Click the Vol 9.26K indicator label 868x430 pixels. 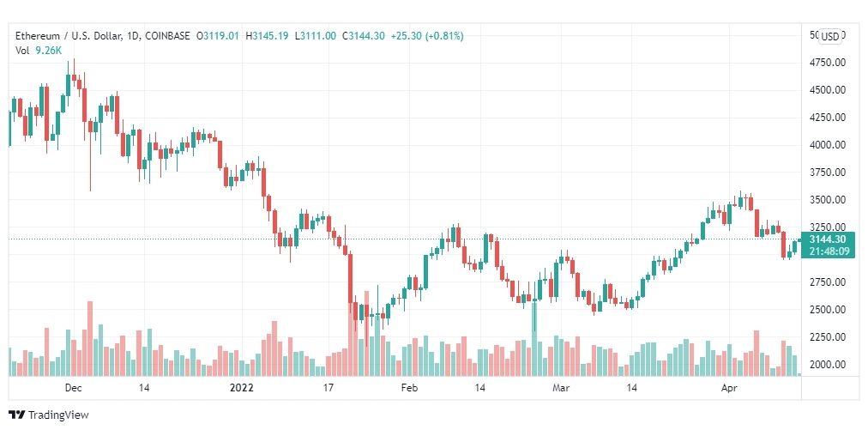tap(37, 49)
